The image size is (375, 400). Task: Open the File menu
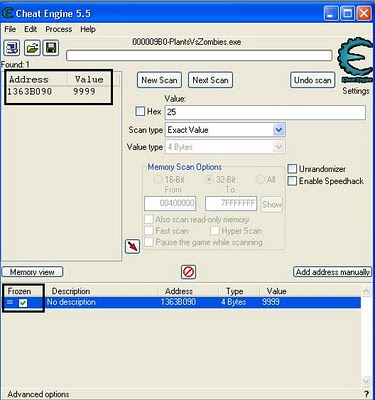pyautogui.click(x=10, y=29)
